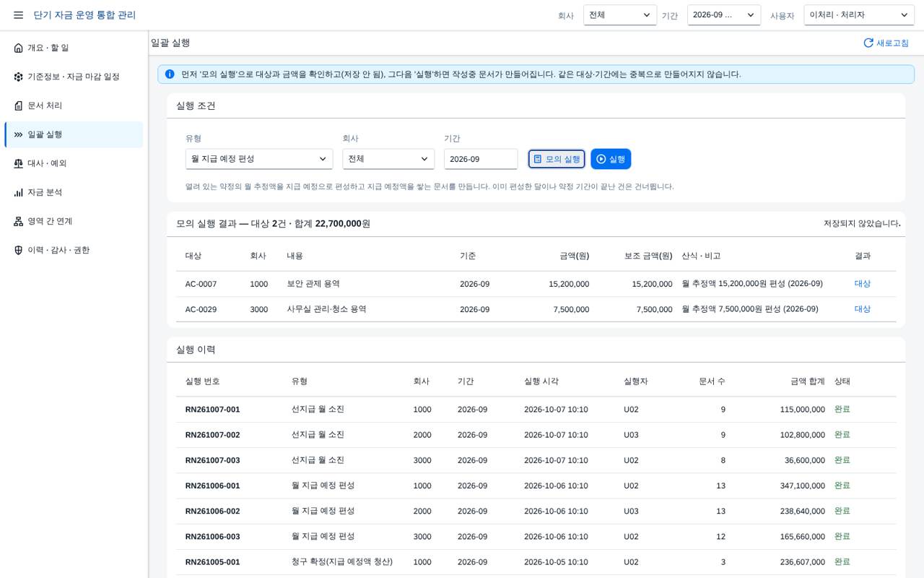Select run number RN261005-001
This screenshot has height=578, width=924.
212,561
